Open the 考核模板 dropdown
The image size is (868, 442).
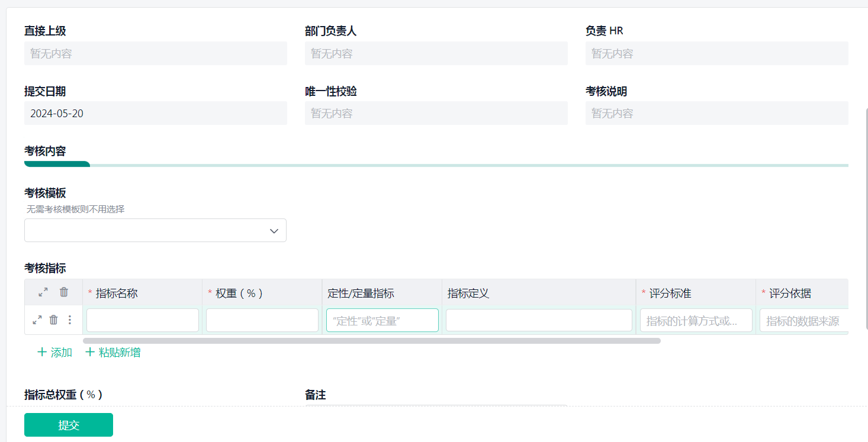tap(155, 231)
